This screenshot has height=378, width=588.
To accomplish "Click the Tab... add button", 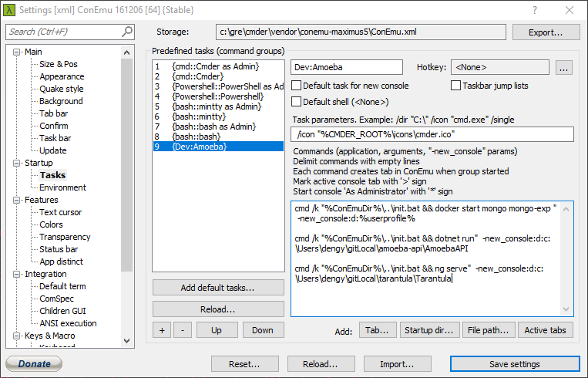I will tap(378, 330).
